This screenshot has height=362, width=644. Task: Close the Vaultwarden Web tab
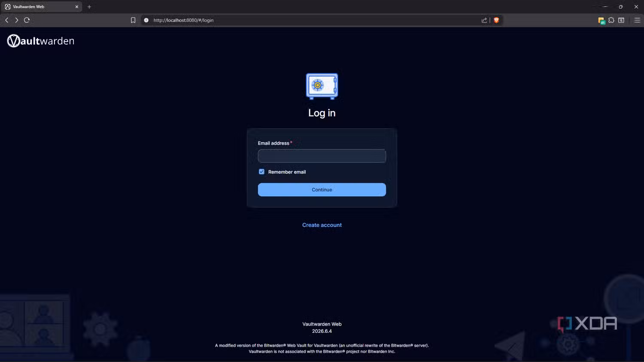[x=77, y=7]
